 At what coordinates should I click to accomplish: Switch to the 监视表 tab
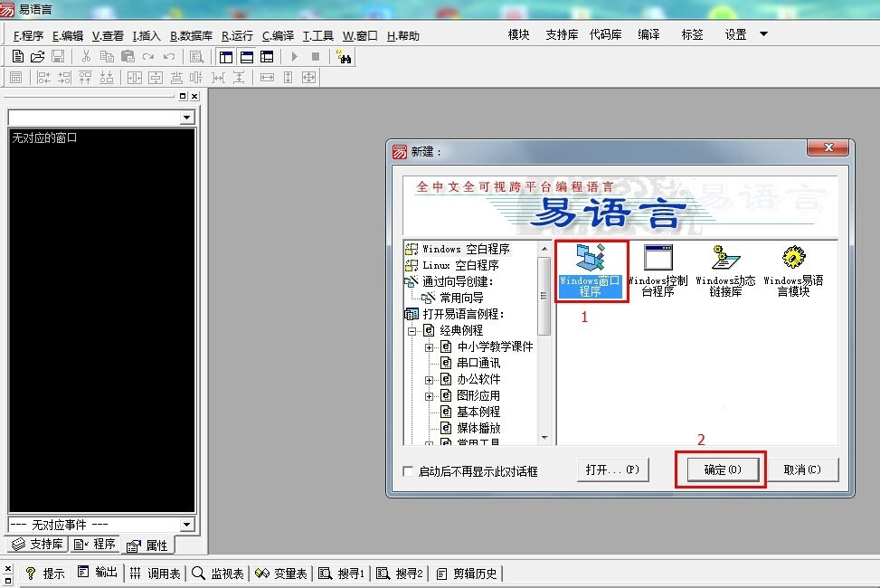218,573
